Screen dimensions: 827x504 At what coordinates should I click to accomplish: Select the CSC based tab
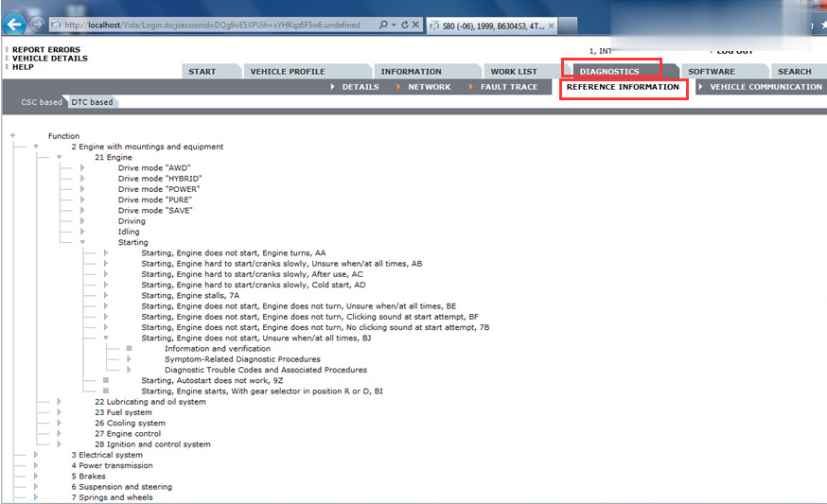point(41,102)
